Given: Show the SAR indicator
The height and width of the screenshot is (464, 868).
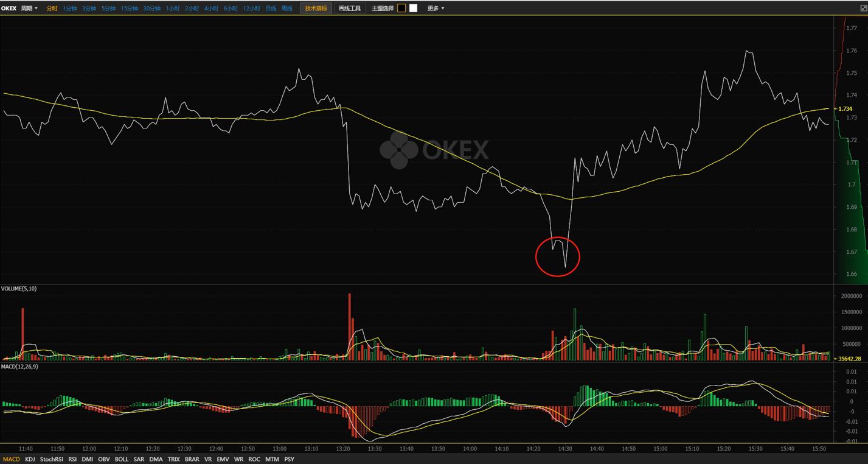Looking at the screenshot, I should 139,459.
